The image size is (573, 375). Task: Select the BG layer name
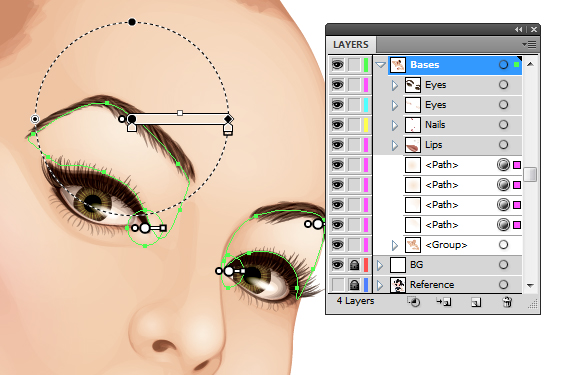pos(417,265)
